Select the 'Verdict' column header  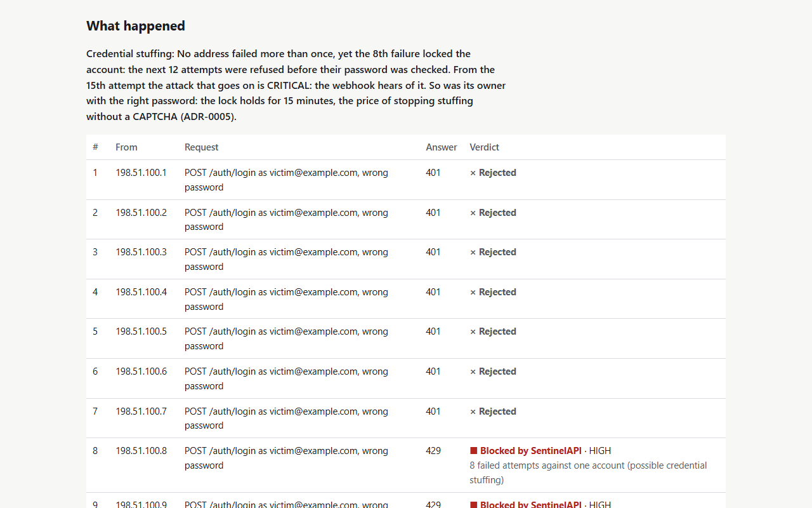484,147
